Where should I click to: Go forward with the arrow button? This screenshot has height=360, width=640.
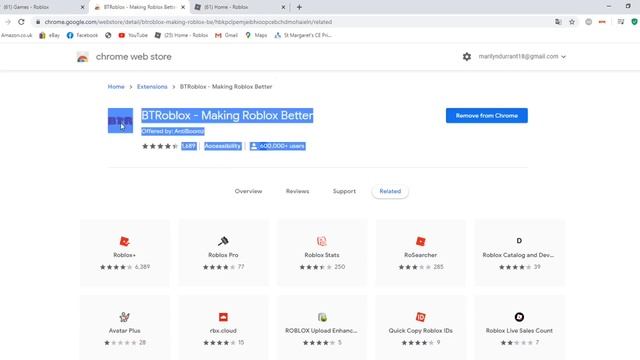[8, 22]
